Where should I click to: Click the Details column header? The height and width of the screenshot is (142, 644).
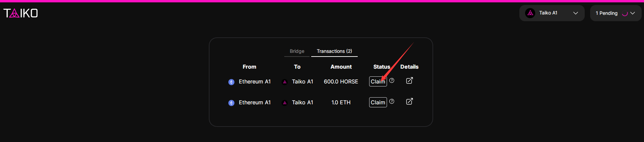[x=409, y=67]
